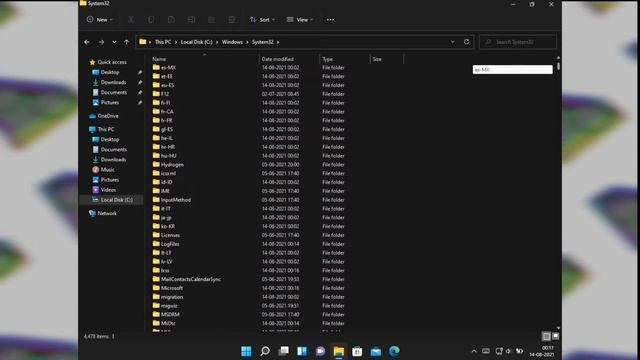Open Widgets from the taskbar
Screen dimensions: 640x360
(x=302, y=351)
